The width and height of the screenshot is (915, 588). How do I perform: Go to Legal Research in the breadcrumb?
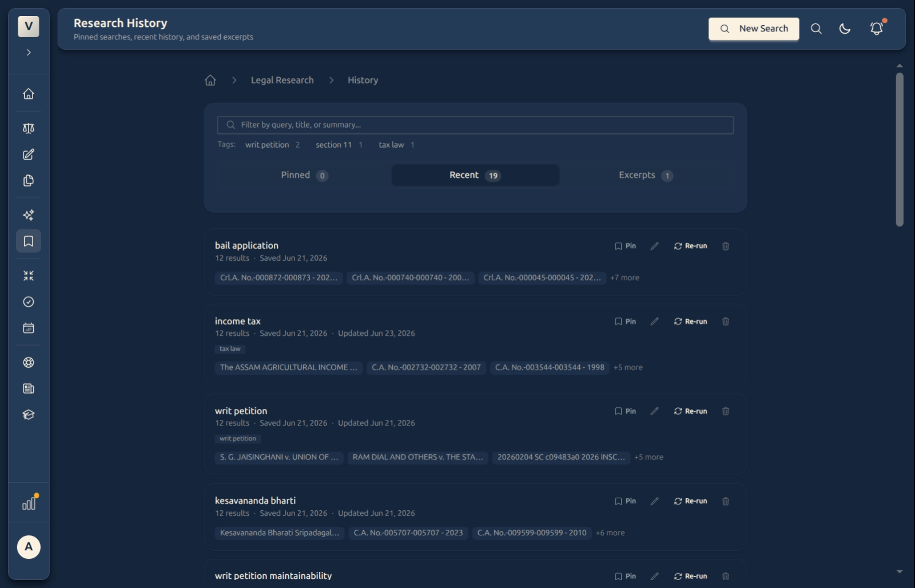click(x=282, y=80)
